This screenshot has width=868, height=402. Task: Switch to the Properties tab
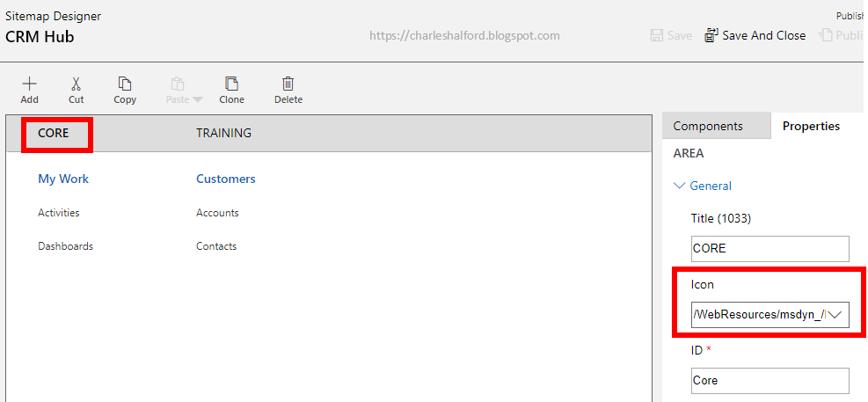810,126
